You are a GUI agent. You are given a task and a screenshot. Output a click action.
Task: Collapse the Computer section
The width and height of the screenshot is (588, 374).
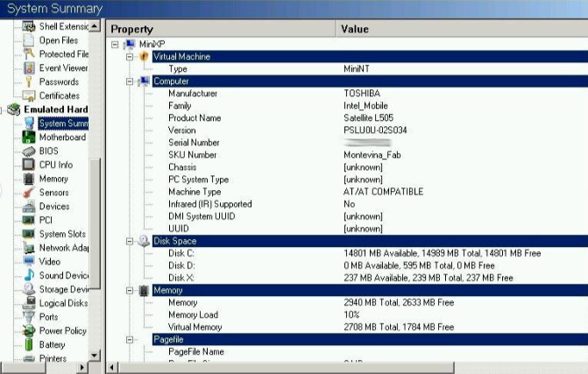pyautogui.click(x=130, y=81)
